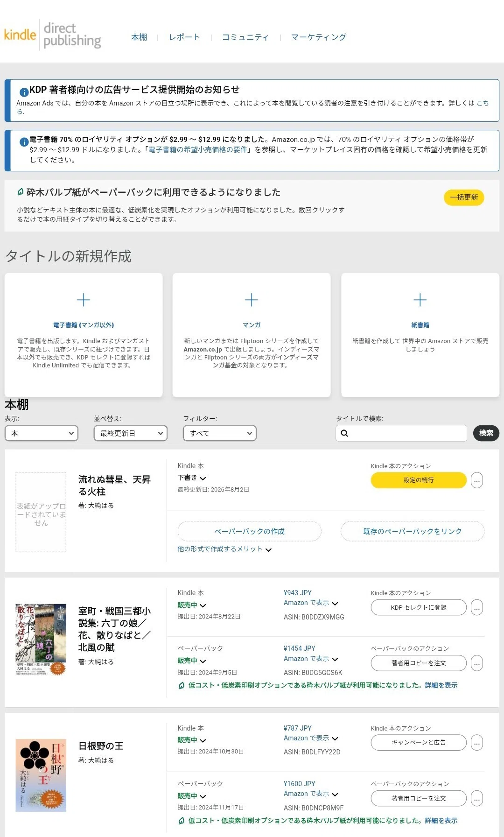504x837 pixels.
Task: Click the キャンペーンと広告 button
Action: click(419, 743)
